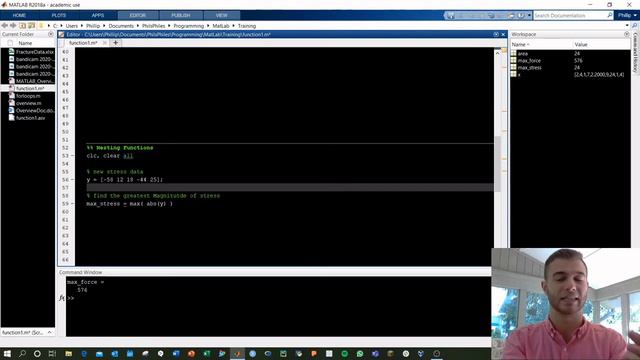The height and width of the screenshot is (360, 640).
Task: Click the breakpoint dash on line 59
Action: click(x=73, y=204)
